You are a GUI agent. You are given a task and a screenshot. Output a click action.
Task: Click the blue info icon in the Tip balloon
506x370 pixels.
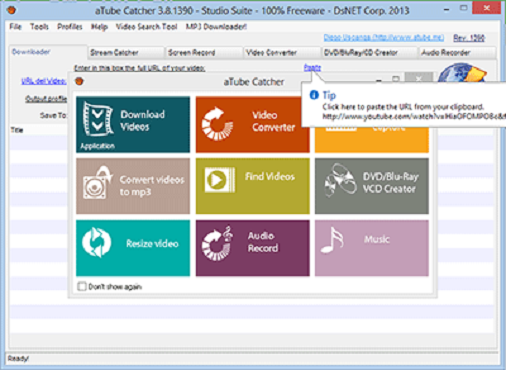point(314,95)
